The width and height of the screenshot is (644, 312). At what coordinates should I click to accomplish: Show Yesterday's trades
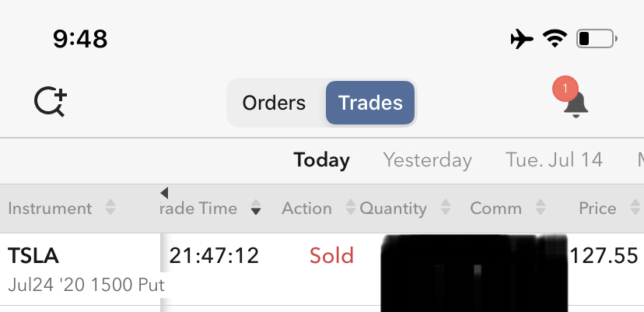427,160
